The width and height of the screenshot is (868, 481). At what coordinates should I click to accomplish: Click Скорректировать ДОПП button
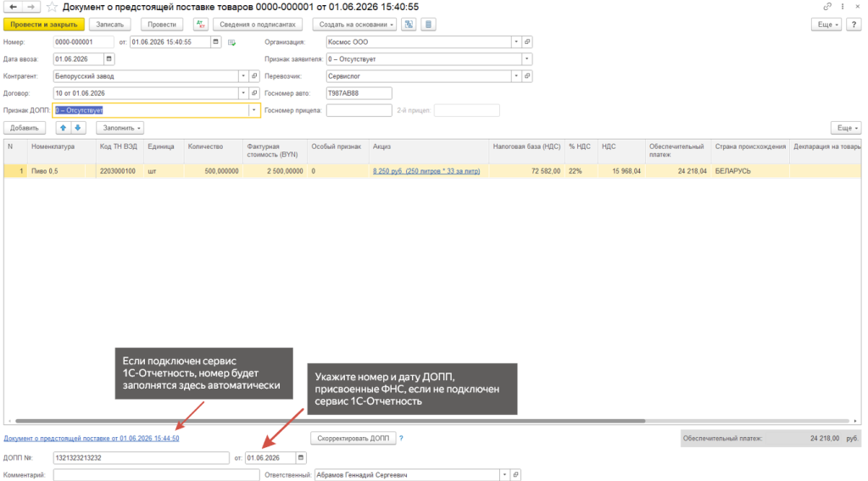[x=353, y=439]
